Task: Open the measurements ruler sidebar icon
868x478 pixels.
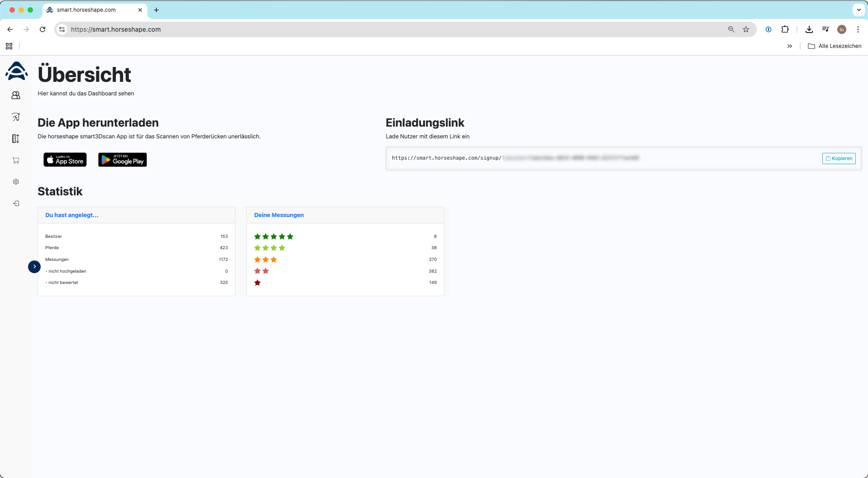Action: tap(16, 139)
